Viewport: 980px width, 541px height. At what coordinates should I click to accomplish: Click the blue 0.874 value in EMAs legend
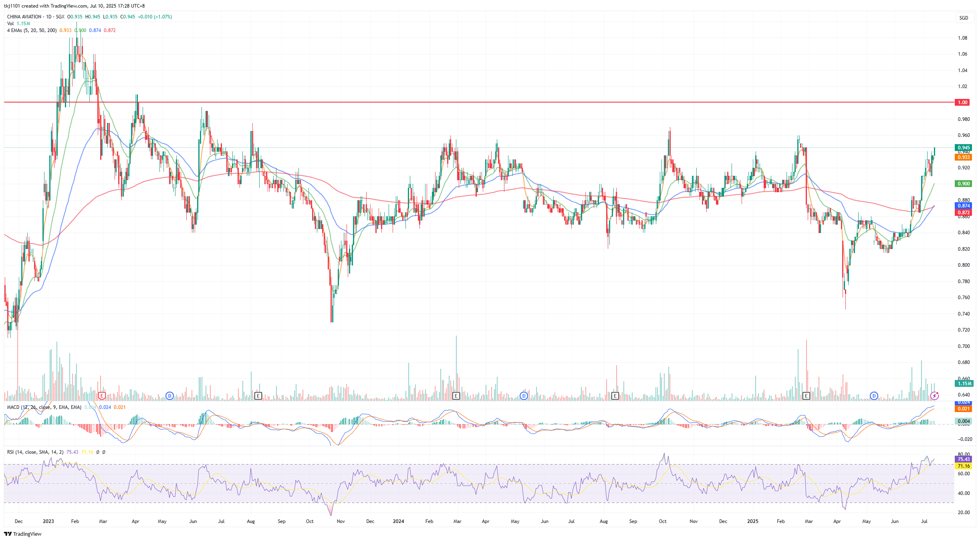[x=95, y=30]
